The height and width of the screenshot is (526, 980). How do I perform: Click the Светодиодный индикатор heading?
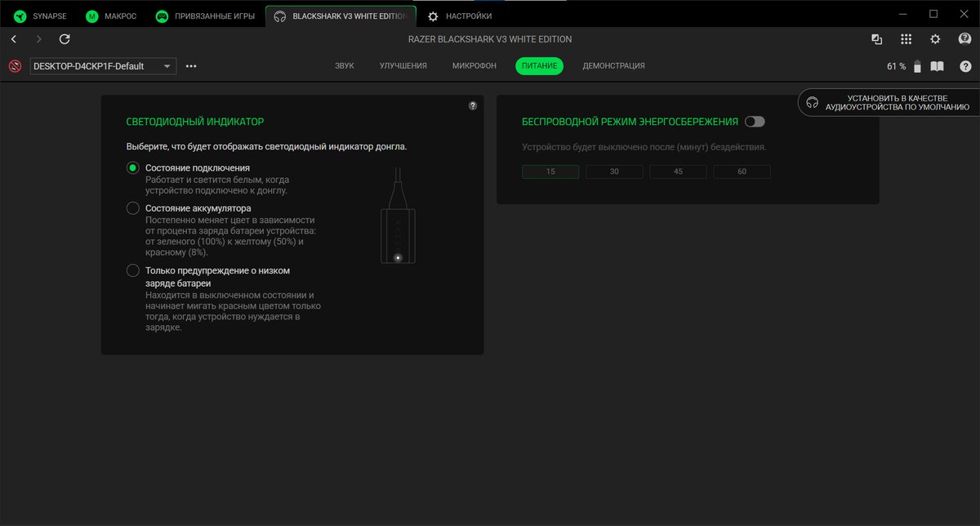click(x=195, y=121)
